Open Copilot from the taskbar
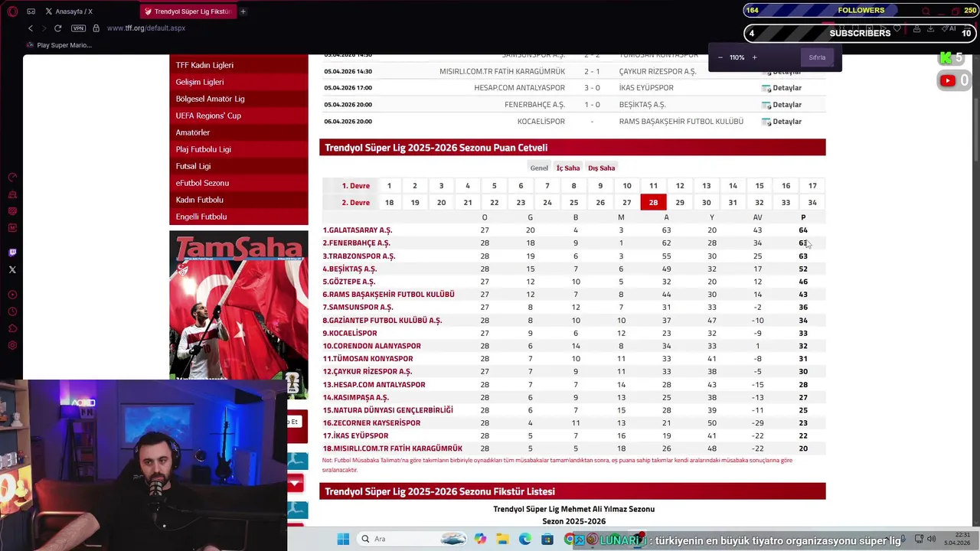This screenshot has width=980, height=551. pyautogui.click(x=480, y=539)
